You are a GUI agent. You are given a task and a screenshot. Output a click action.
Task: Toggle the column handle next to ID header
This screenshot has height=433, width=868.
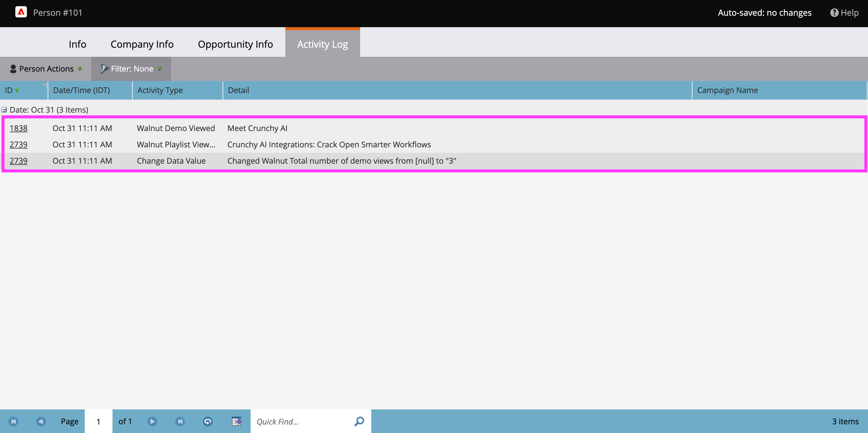44,85
